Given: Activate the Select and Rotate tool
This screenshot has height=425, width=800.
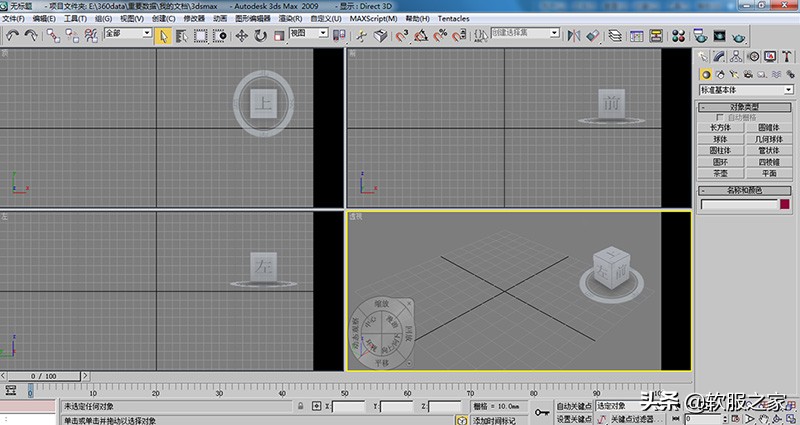Looking at the screenshot, I should pyautogui.click(x=260, y=35).
